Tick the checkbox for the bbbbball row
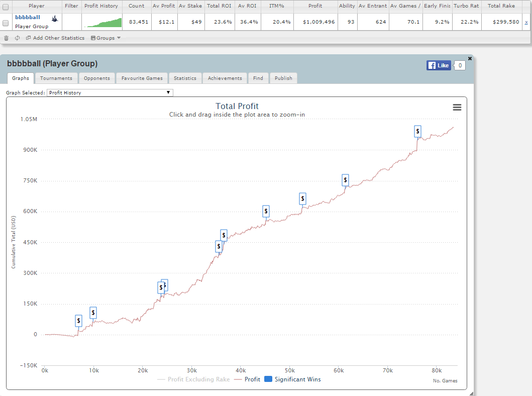The width and height of the screenshot is (532, 396). [6, 23]
